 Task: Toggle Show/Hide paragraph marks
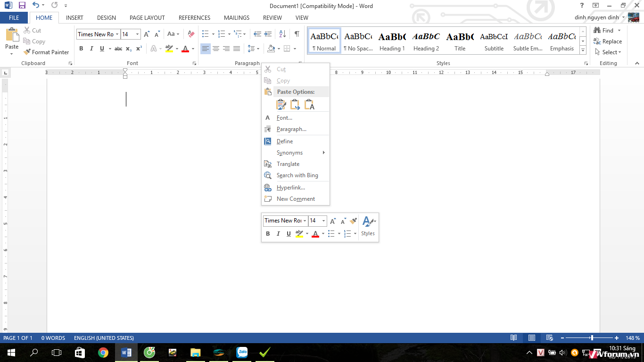(297, 34)
